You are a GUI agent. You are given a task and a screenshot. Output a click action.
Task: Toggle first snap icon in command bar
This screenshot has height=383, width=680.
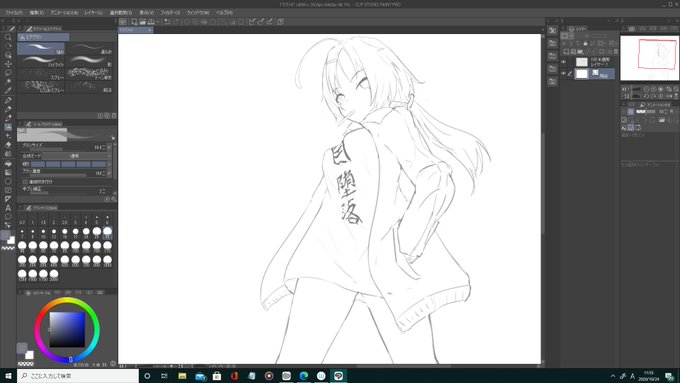pos(252,22)
